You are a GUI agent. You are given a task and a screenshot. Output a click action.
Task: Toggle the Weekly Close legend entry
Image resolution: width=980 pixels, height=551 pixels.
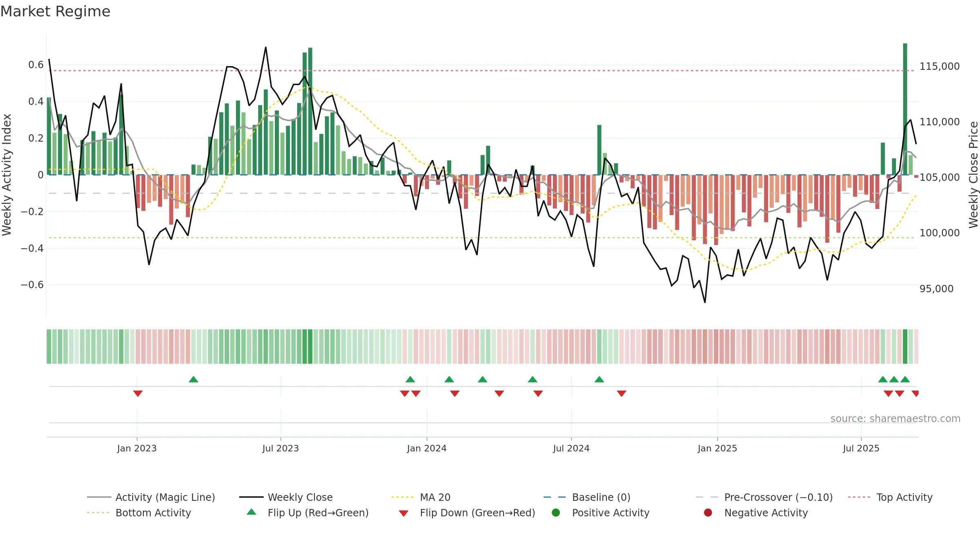286,497
